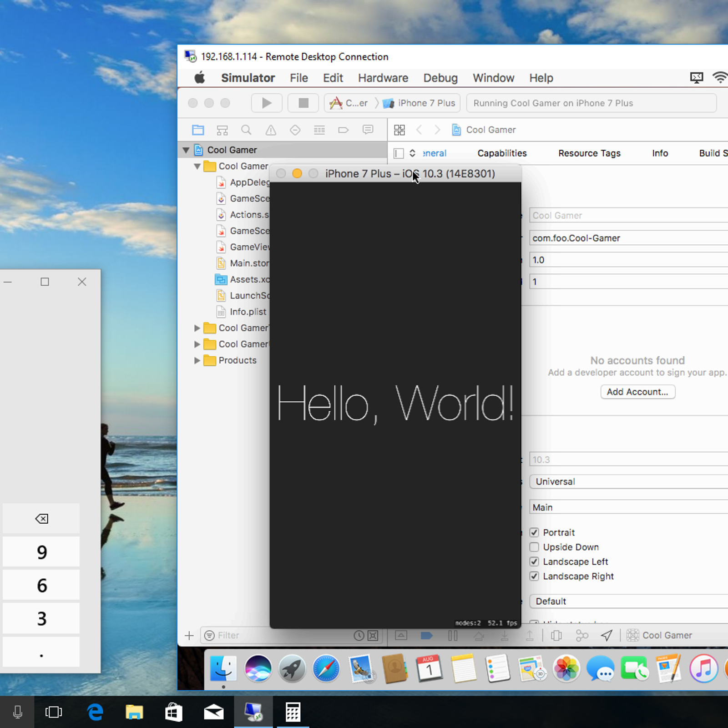Click the debug memory graph icon
728x728 pixels.
582,636
